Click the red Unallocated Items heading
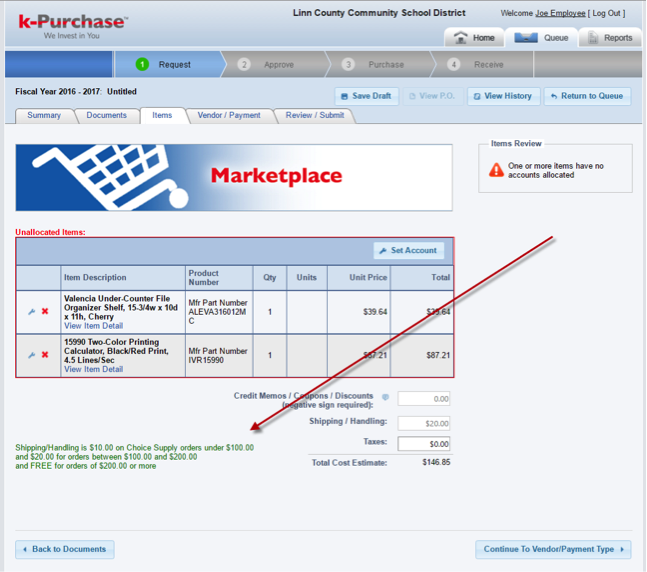Screen dimensions: 647x572 50,232
